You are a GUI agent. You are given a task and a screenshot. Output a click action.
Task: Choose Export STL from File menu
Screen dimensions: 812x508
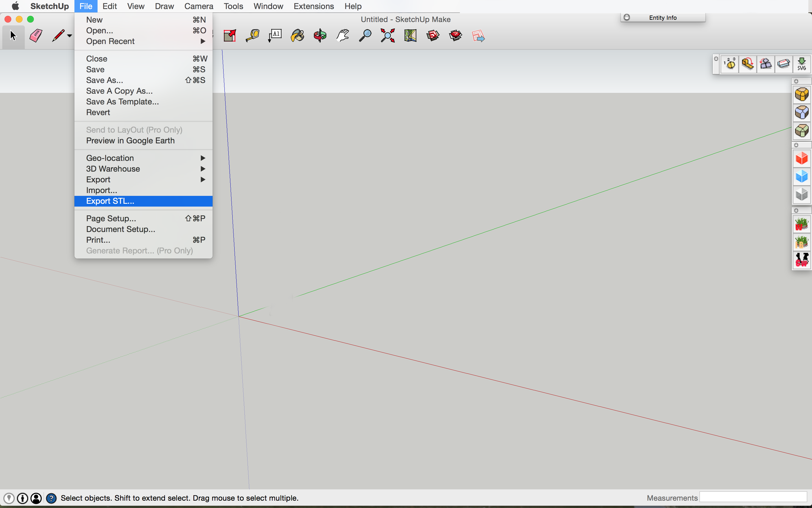point(144,201)
